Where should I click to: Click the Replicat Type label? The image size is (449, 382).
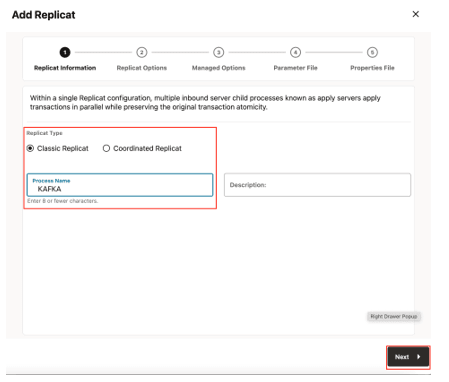(x=44, y=133)
